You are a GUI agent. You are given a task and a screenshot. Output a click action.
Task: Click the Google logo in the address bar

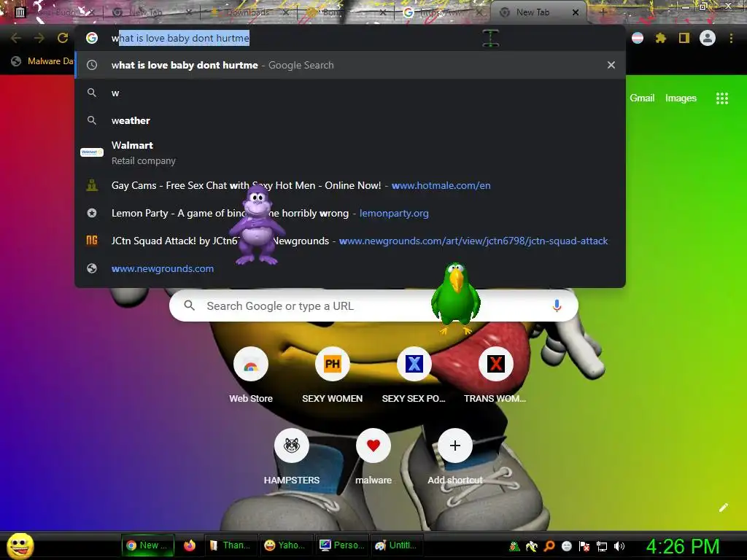(92, 38)
